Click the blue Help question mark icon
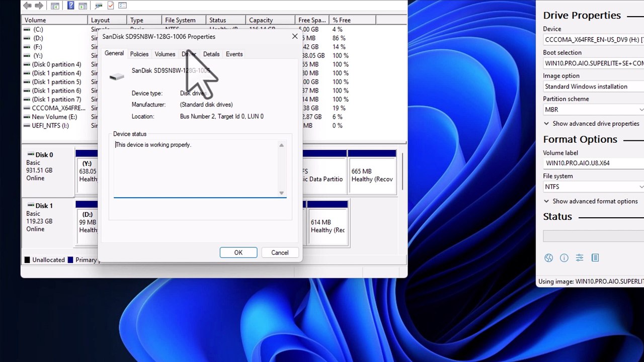Screen dimensions: 644x362 click(70, 6)
